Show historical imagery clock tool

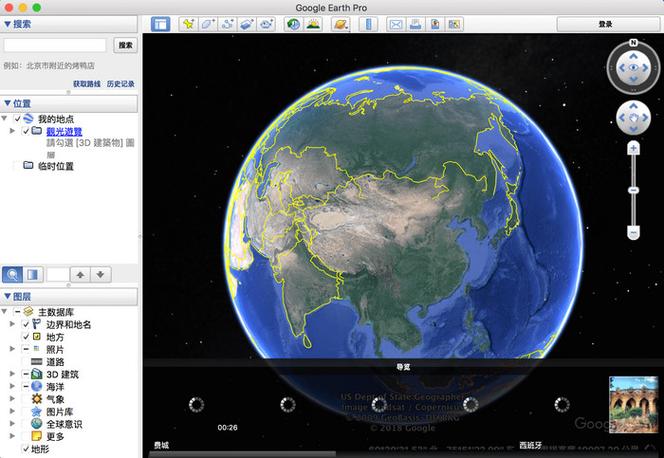pos(293,24)
